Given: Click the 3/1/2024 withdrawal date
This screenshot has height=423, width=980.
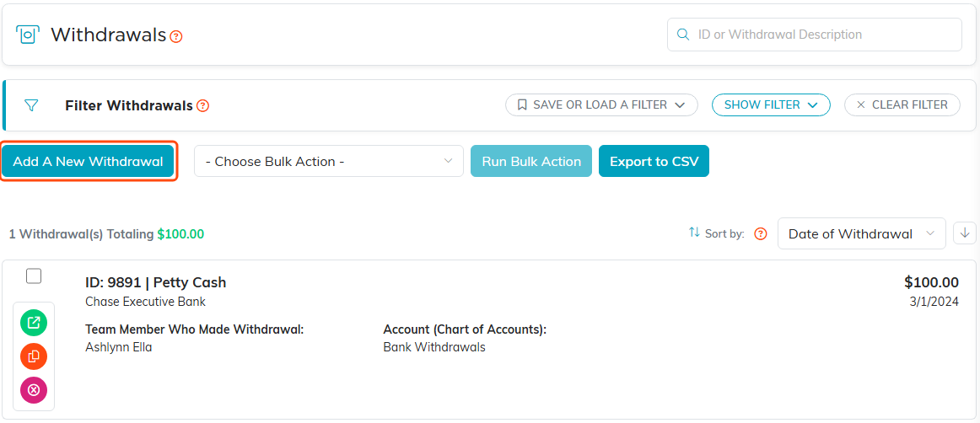Looking at the screenshot, I should [934, 302].
